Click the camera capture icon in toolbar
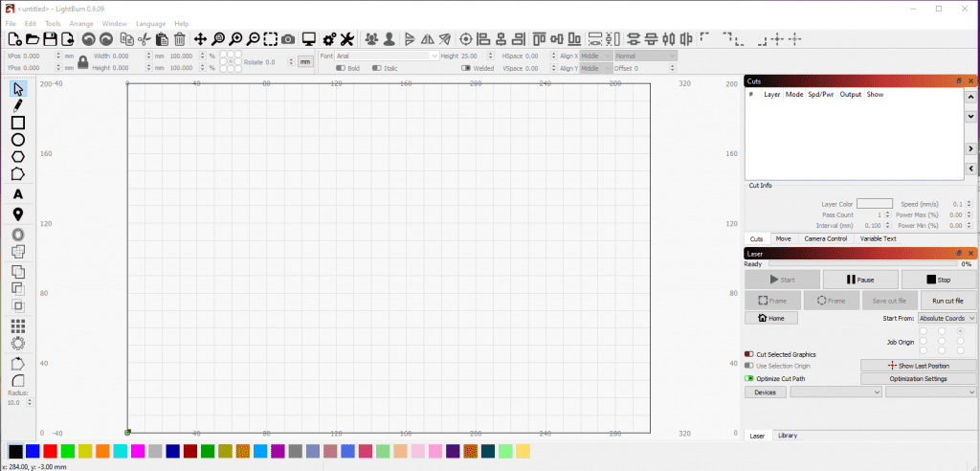This screenshot has width=980, height=471. (x=288, y=39)
